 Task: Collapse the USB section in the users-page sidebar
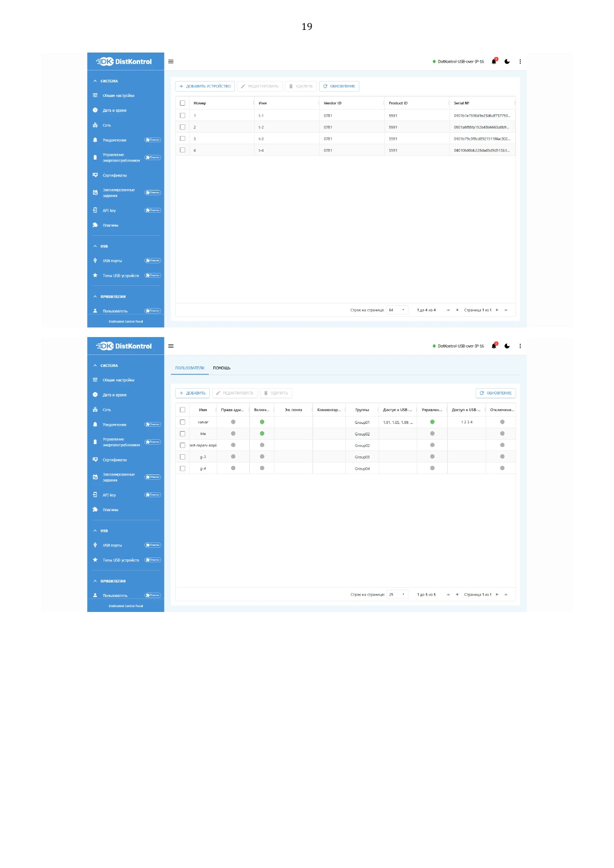tap(95, 531)
